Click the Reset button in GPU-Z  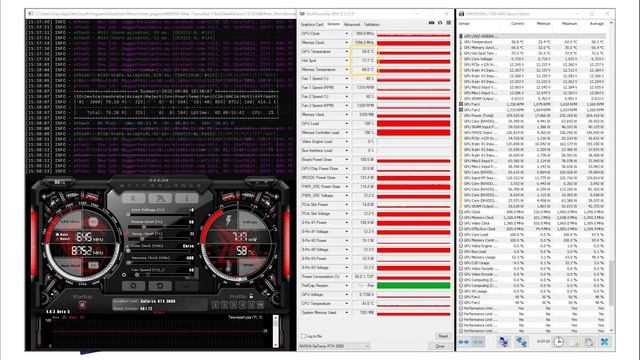443,336
